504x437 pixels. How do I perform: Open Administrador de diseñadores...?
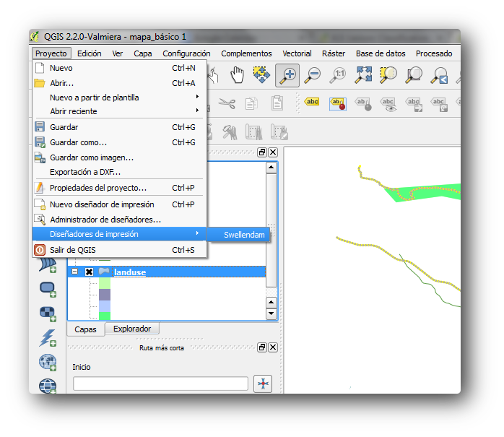pyautogui.click(x=119, y=220)
